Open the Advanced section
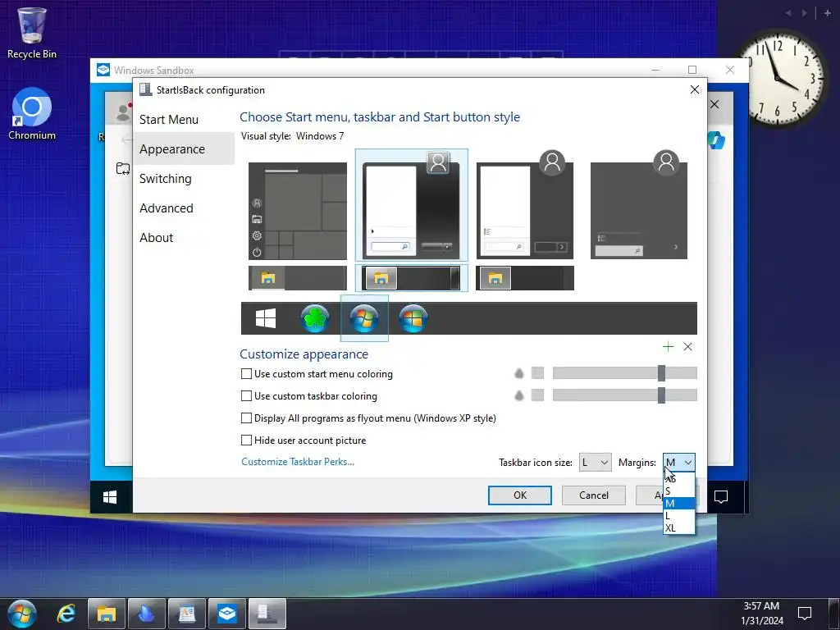The height and width of the screenshot is (630, 840). [x=183, y=208]
